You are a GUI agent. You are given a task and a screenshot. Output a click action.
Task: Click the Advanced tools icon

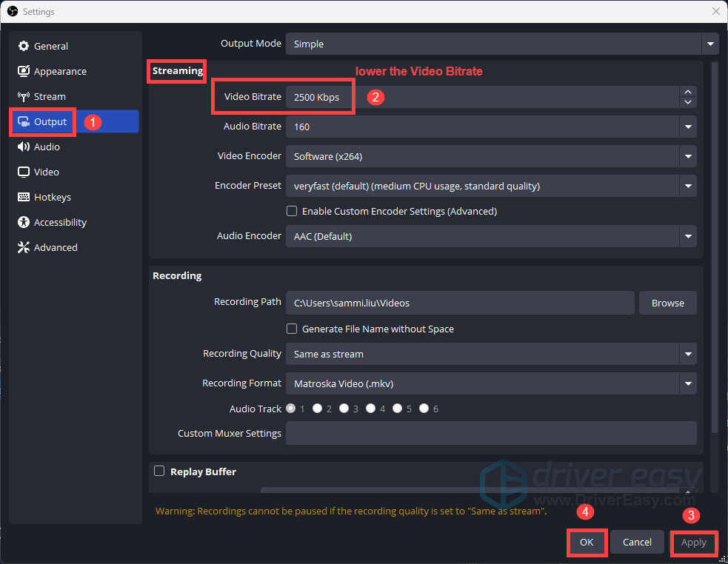click(23, 247)
